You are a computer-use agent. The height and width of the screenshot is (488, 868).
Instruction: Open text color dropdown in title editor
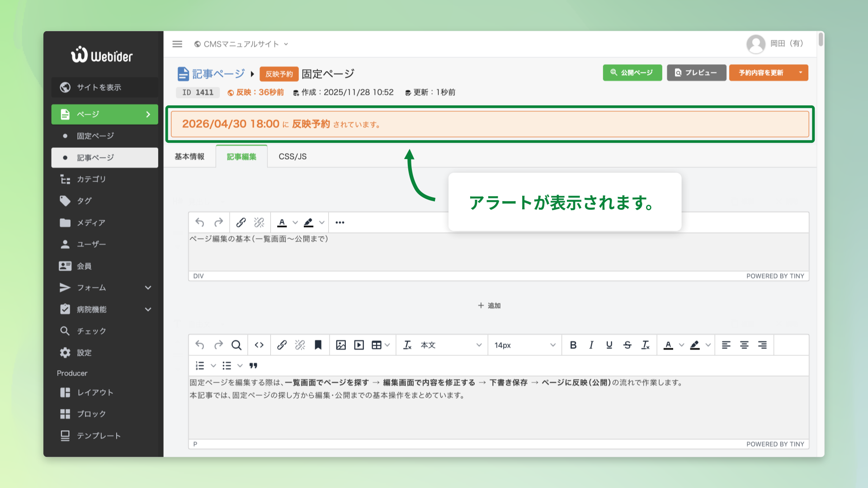pyautogui.click(x=295, y=222)
